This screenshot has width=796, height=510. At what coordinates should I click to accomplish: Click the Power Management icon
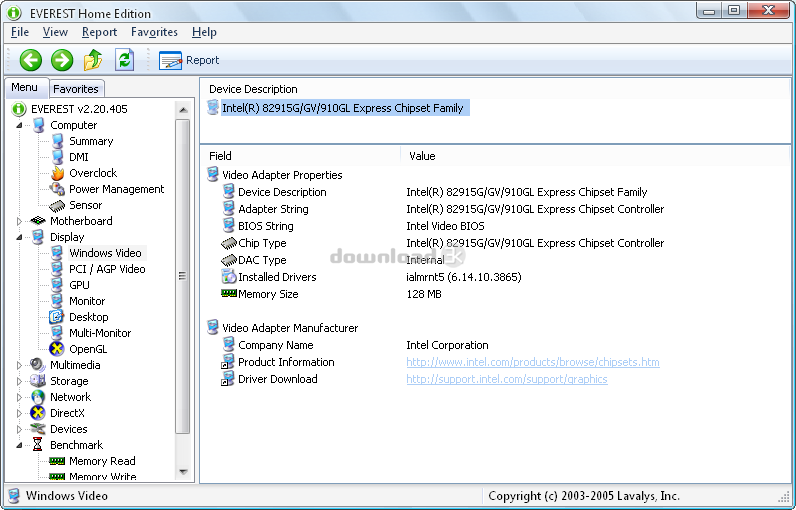pos(58,189)
